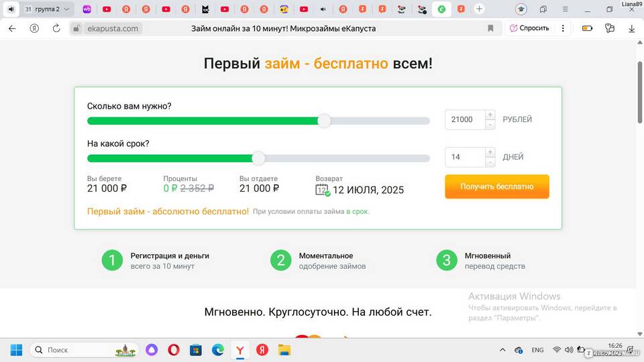Screen dimensions: 644x362
Task: Open File Explorer from the taskbar
Action: [284, 350]
